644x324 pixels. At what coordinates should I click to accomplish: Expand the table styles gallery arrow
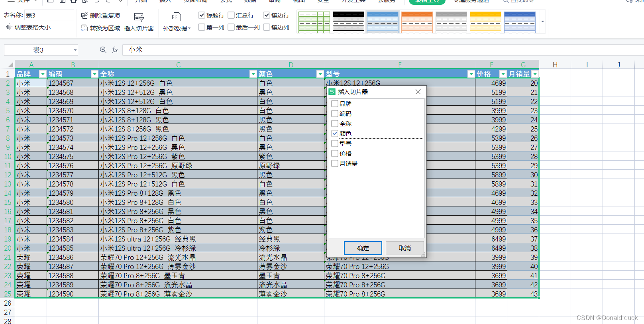coord(542,21)
